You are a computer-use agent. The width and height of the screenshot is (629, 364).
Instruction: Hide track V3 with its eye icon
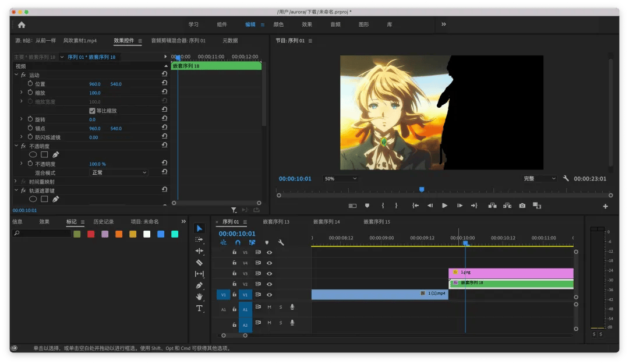270,274
